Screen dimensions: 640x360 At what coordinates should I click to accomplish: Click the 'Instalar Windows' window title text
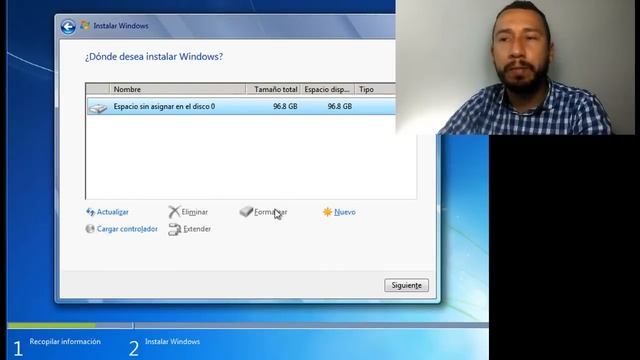click(x=121, y=26)
